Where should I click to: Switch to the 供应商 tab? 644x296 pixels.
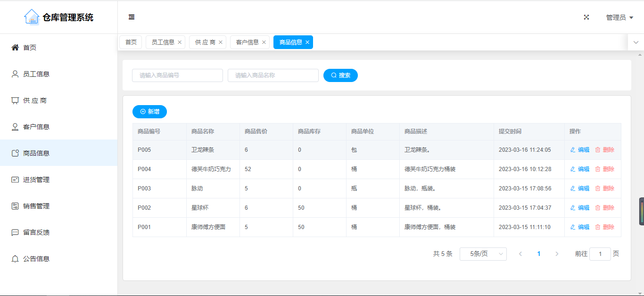[205, 42]
